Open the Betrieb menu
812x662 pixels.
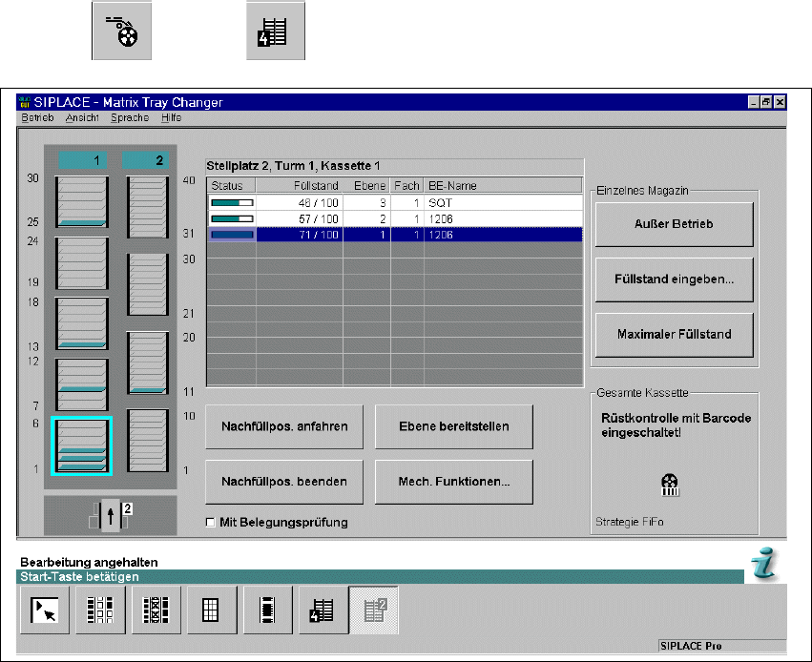pos(38,118)
